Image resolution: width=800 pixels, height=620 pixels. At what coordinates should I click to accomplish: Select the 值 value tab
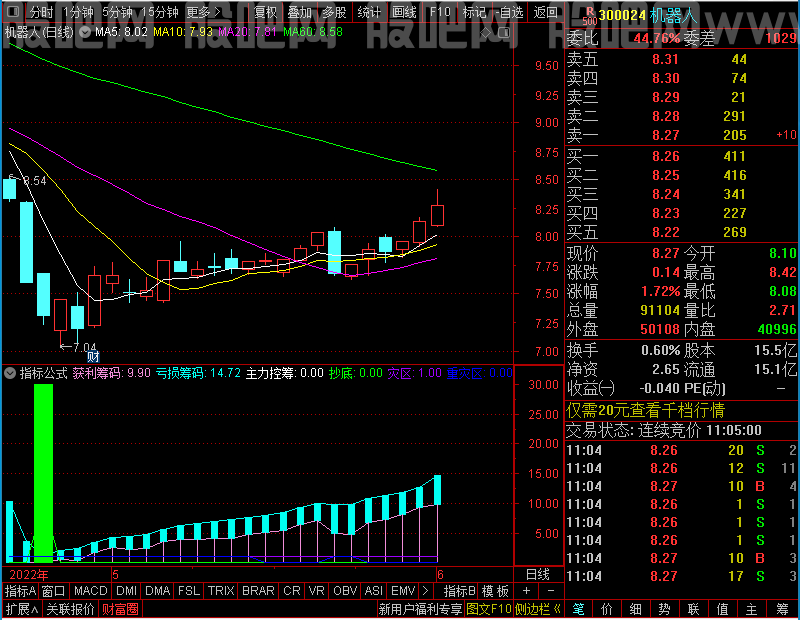(722, 609)
